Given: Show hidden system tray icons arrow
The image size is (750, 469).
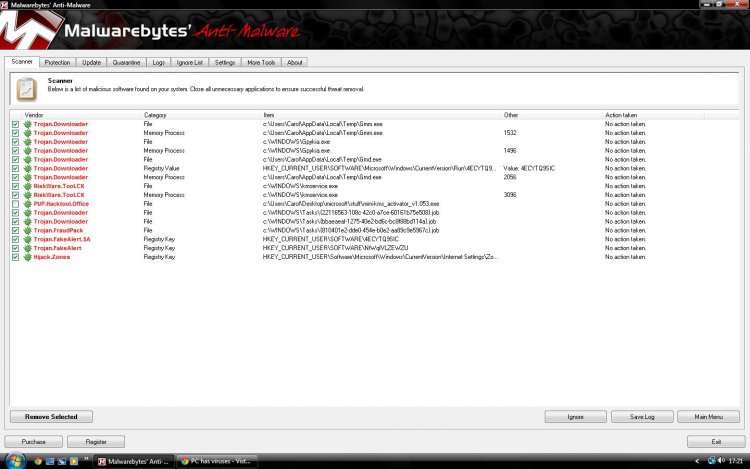Looking at the screenshot, I should 697,461.
